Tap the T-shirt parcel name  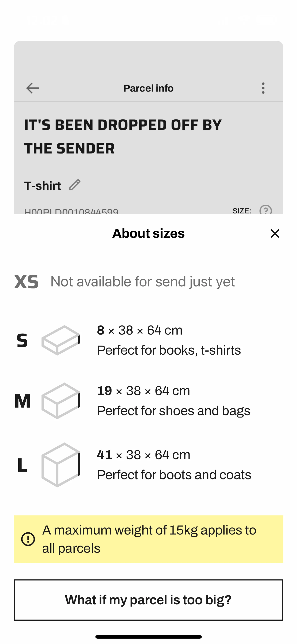click(43, 186)
